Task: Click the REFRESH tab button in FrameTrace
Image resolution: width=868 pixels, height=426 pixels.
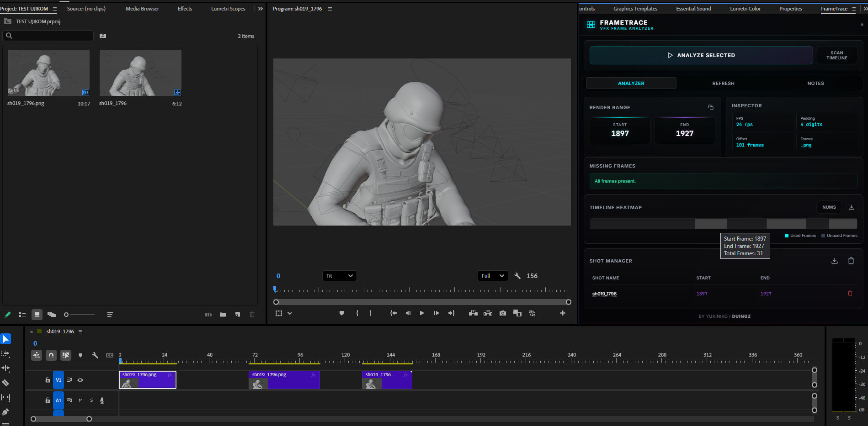Action: [x=723, y=83]
